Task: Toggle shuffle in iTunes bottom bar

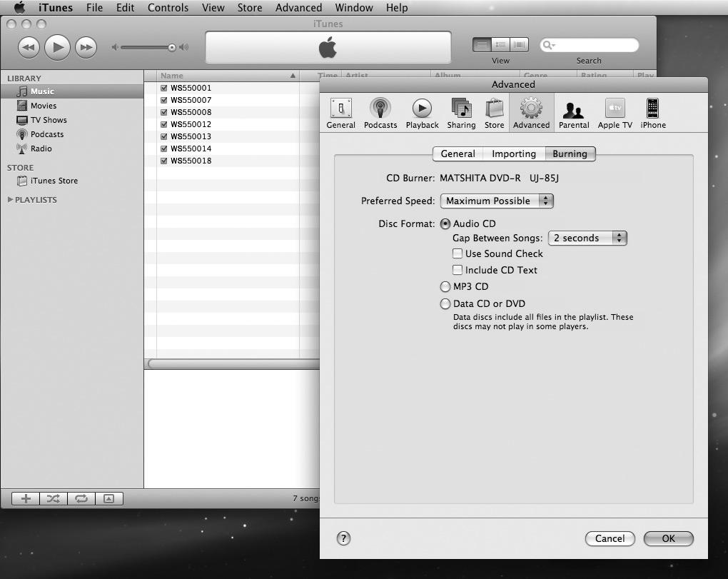Action: 54,498
